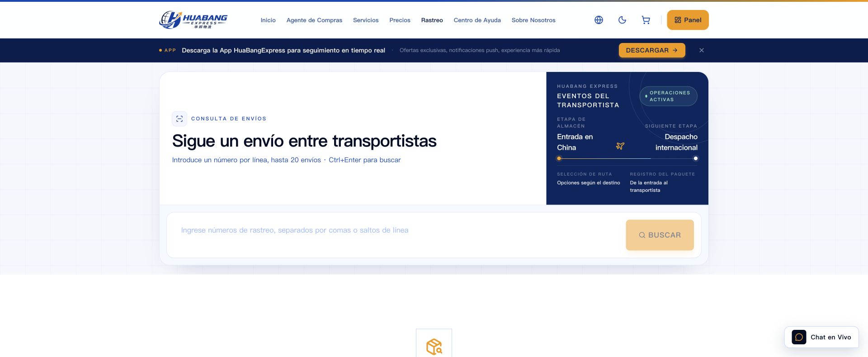
Task: Click the app banner text 'Descarga la App HuaBangExpress'
Action: [x=233, y=50]
